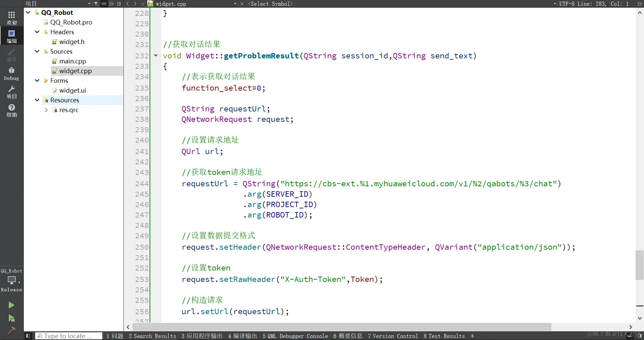Click the filter tree icon in project panel
644x340 pixels.
(96, 4)
